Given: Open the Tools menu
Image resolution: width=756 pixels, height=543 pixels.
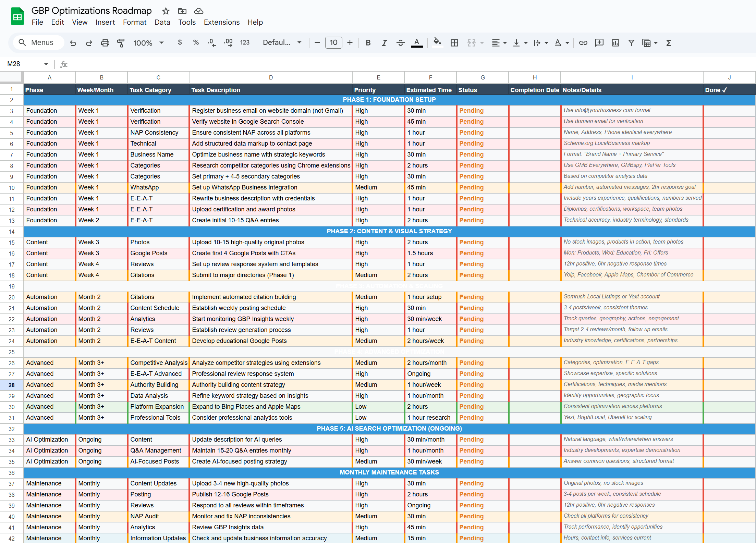Looking at the screenshot, I should coord(187,22).
